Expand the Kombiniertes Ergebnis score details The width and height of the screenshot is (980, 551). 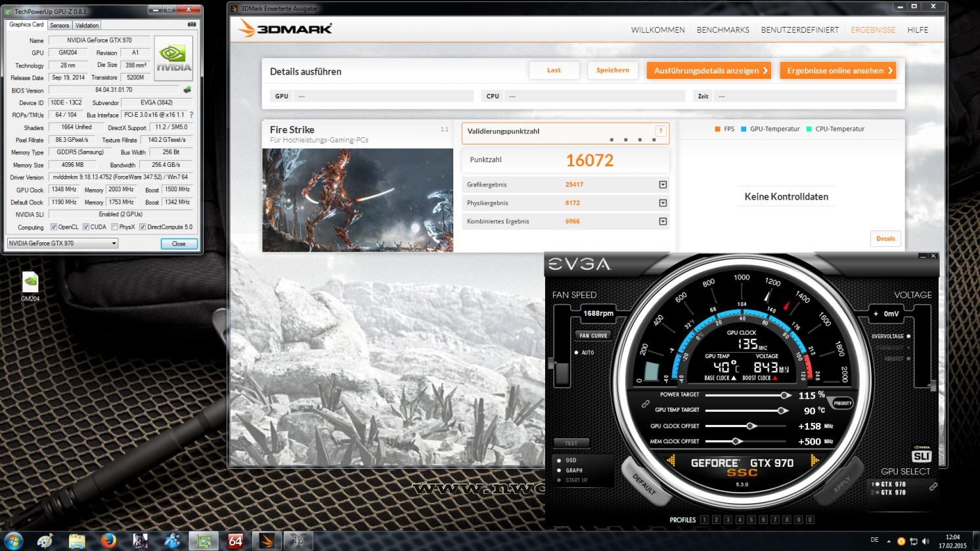pos(663,221)
